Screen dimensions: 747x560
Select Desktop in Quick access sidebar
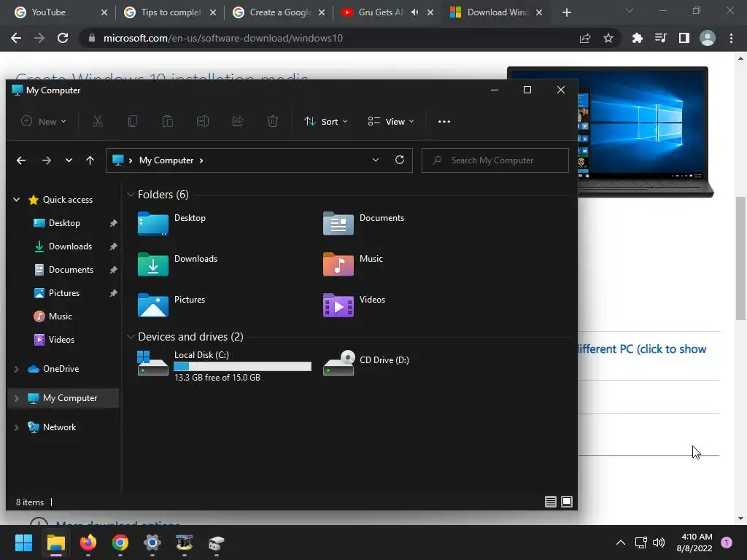64,223
